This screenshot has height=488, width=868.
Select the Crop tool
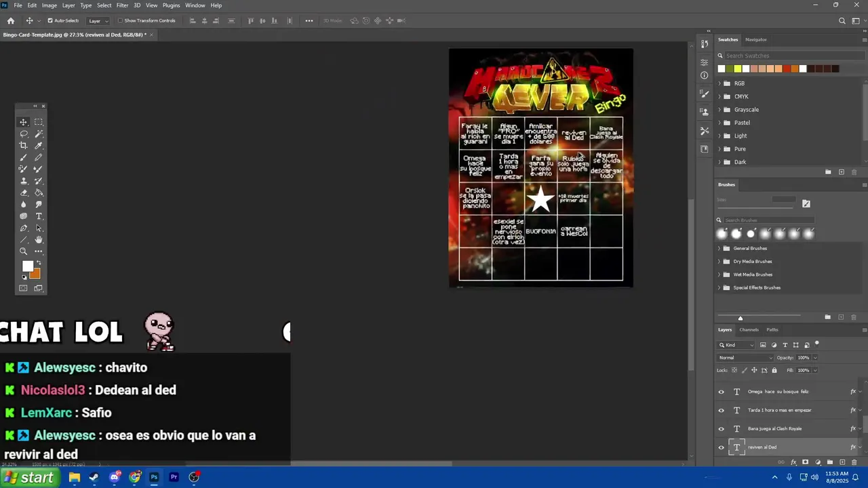tap(24, 146)
